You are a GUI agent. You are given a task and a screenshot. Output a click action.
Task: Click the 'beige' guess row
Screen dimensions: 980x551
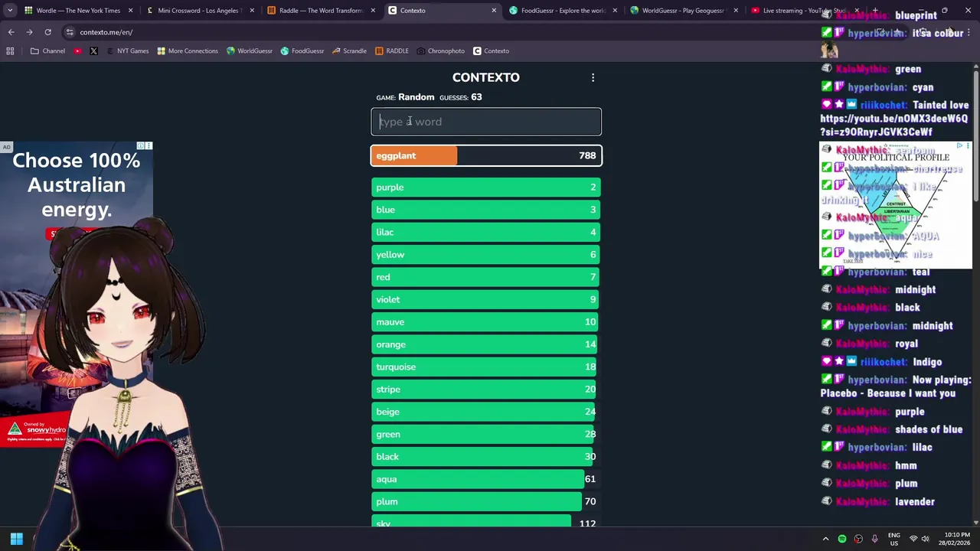pyautogui.click(x=486, y=412)
